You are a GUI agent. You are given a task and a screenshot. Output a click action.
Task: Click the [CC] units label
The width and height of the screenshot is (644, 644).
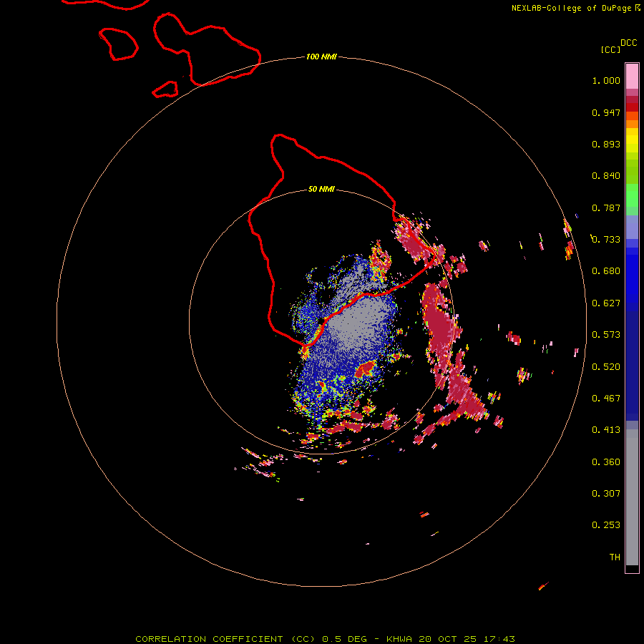click(x=610, y=49)
